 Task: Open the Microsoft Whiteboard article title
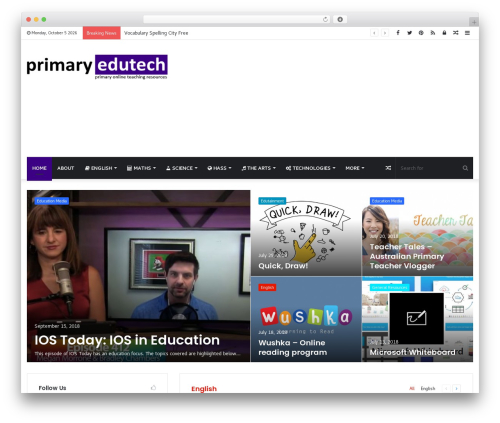(x=412, y=352)
